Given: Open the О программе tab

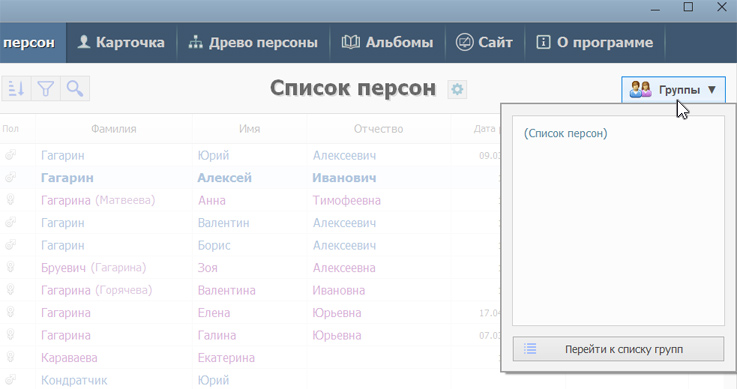Looking at the screenshot, I should 595,42.
